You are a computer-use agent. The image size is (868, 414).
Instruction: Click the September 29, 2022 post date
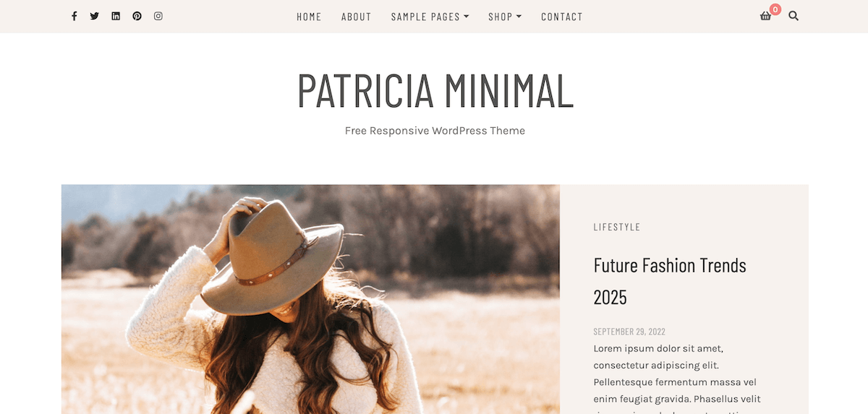point(629,332)
